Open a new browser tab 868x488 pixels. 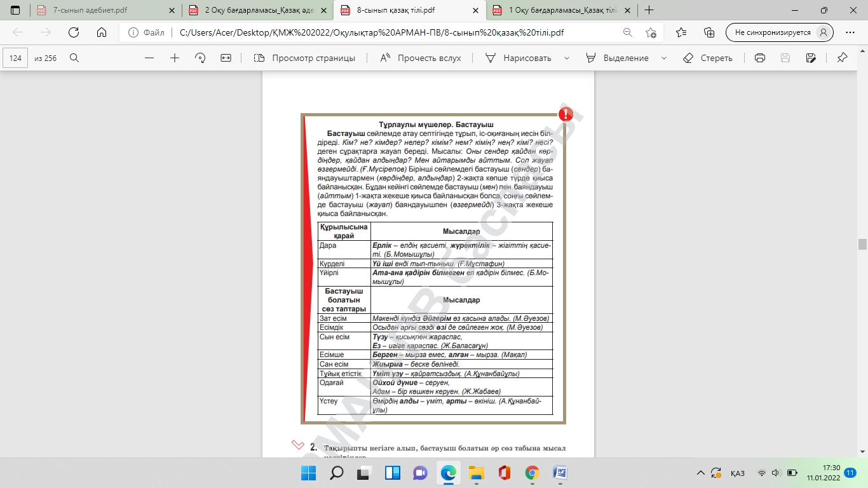pyautogui.click(x=649, y=10)
